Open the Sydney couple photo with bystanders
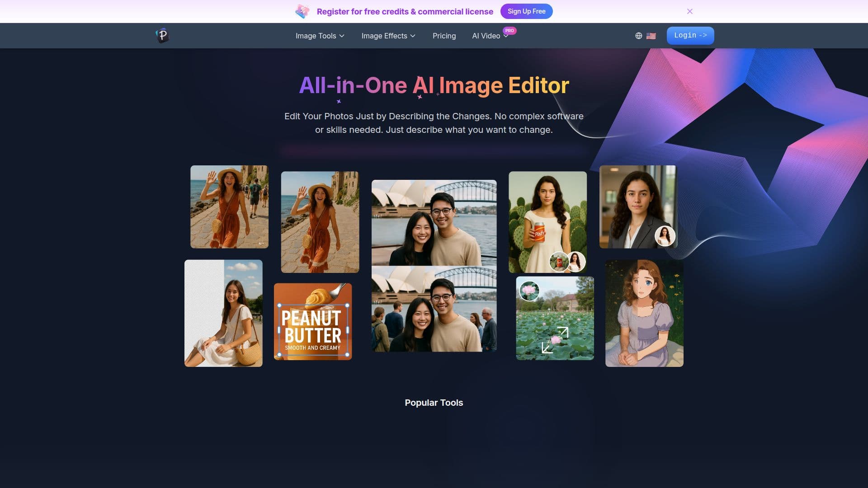This screenshot has height=488, width=868. pos(434,309)
